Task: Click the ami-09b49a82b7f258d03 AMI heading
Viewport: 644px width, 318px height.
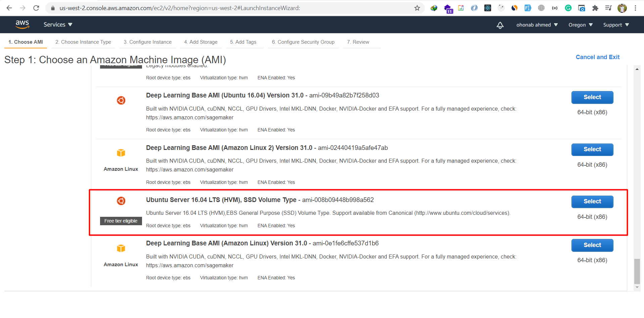Action: [263, 95]
